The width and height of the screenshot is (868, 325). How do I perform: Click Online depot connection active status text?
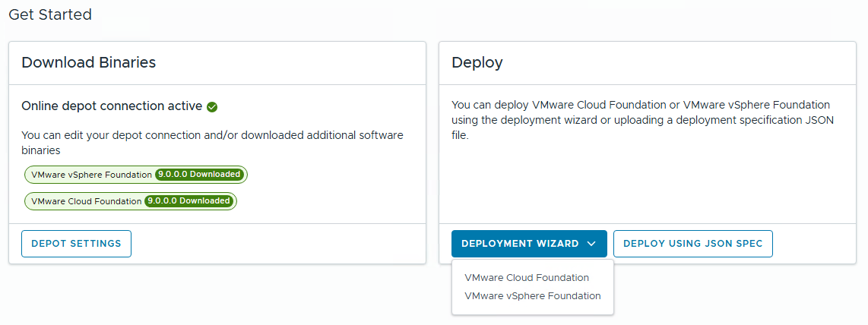click(x=112, y=106)
